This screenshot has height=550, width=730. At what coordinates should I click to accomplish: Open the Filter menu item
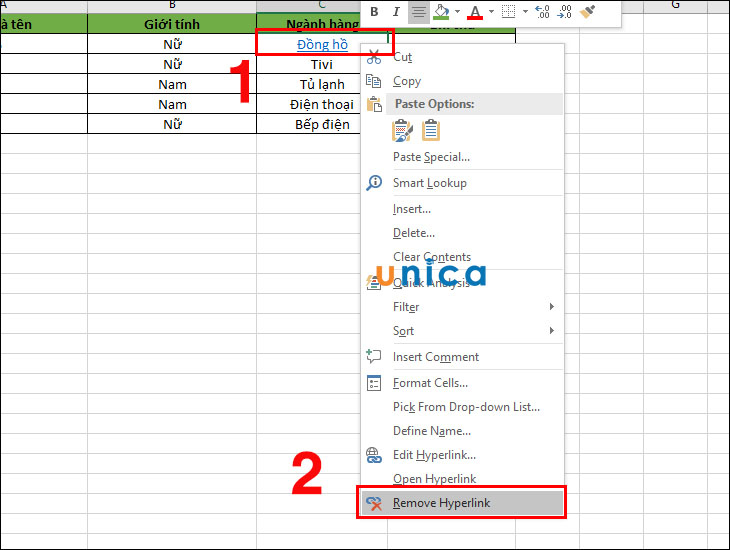point(406,307)
